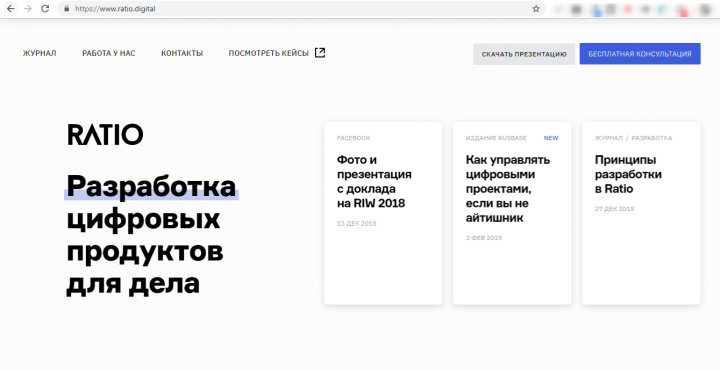Open the Фото и презентация с доклада card

(383, 213)
